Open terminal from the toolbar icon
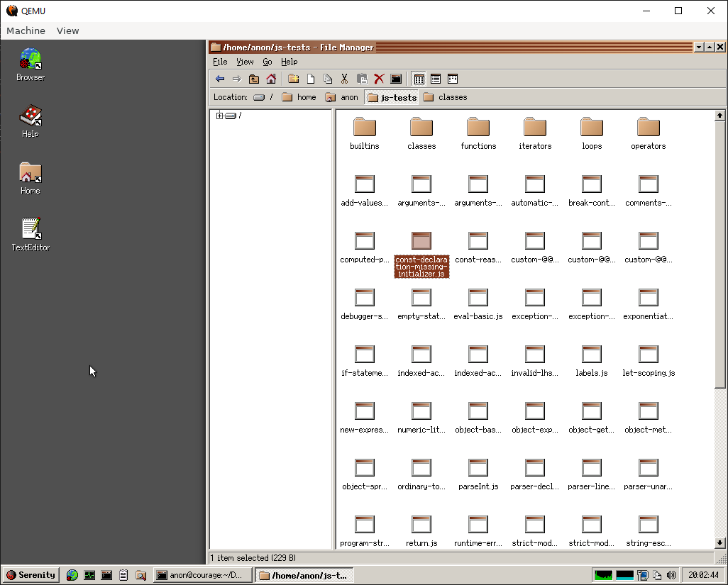728x585 pixels. point(396,79)
